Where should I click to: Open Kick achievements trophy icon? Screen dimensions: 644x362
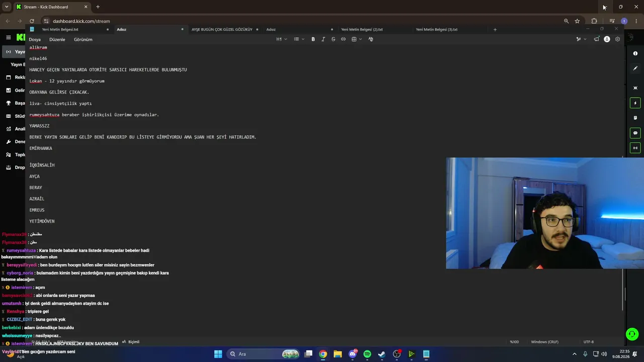[x=9, y=103]
